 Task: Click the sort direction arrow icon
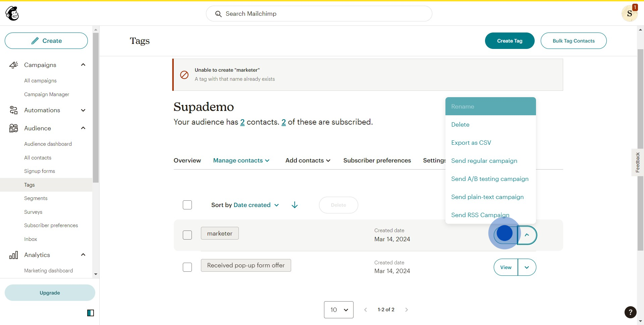pos(294,205)
